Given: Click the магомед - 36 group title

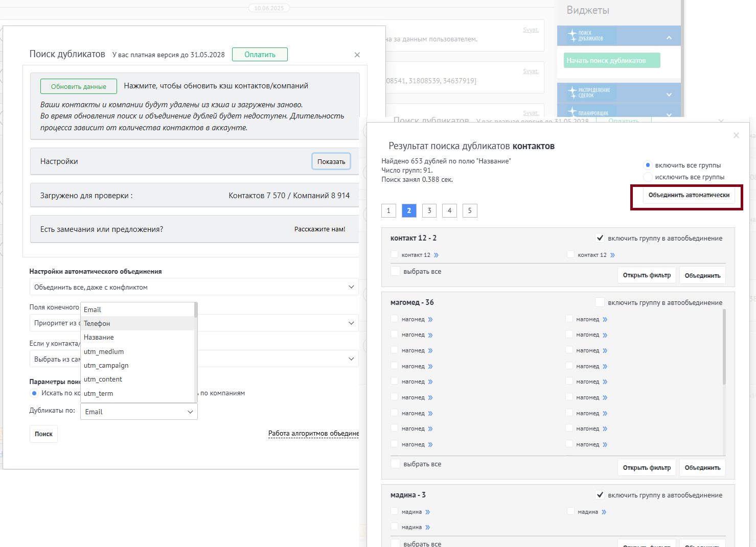Looking at the screenshot, I should (412, 302).
